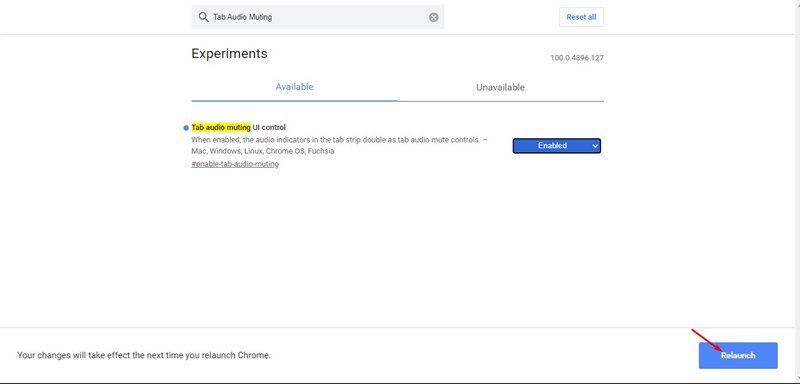Screen dimensions: 800x384
Task: Open the #enable-tab-audio-muting anchor link
Action: 235,164
